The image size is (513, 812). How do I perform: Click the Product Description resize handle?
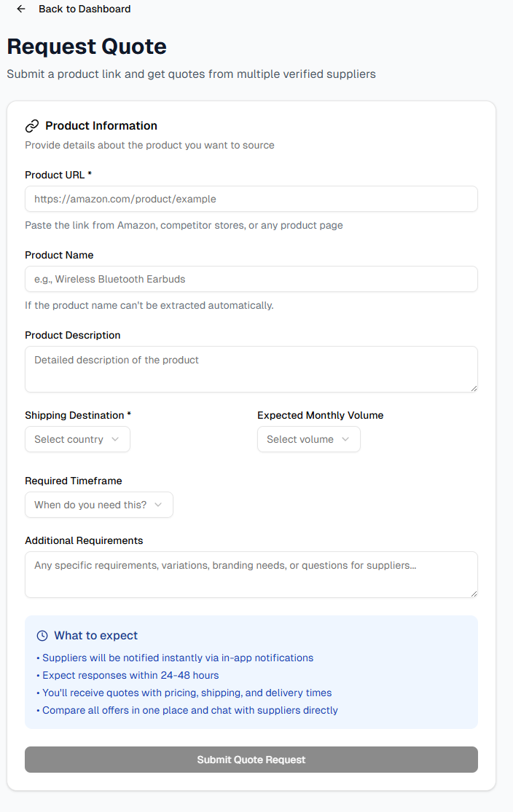(474, 388)
